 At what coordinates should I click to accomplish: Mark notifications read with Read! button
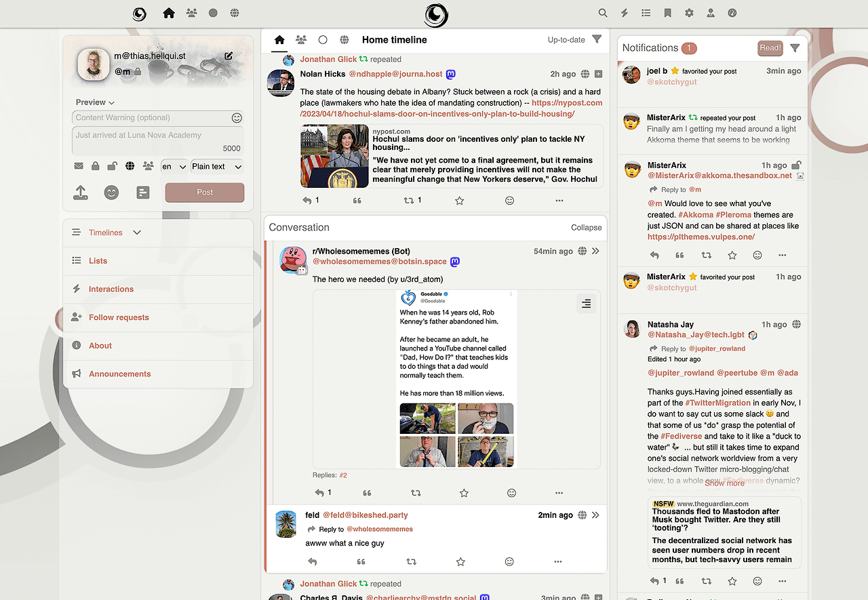pyautogui.click(x=770, y=48)
